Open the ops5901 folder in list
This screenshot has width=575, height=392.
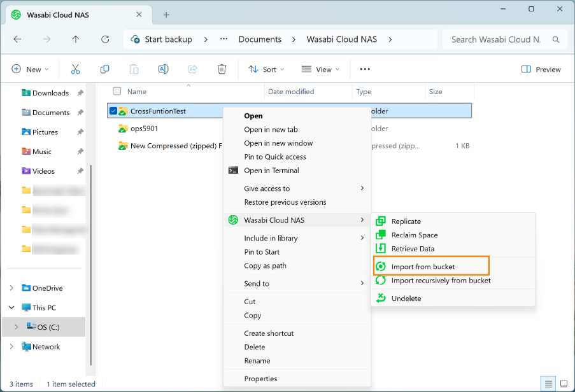(x=144, y=129)
